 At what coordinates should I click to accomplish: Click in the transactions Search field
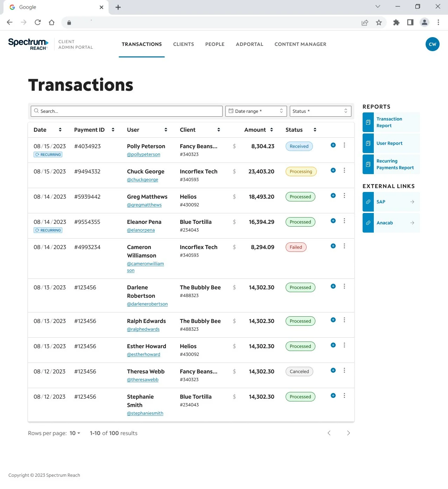(x=127, y=111)
